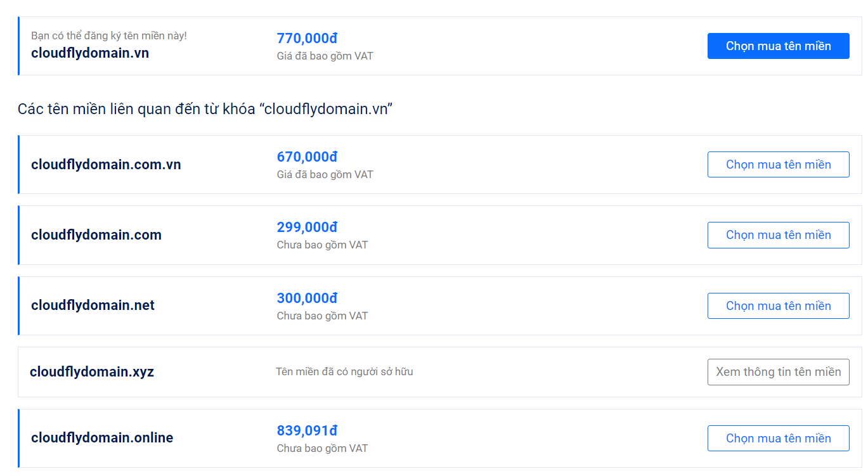Viewport: 868px width, 476px height.
Task: Click the 'Tên miền đã có người sở hữu' notice
Action: tap(344, 371)
